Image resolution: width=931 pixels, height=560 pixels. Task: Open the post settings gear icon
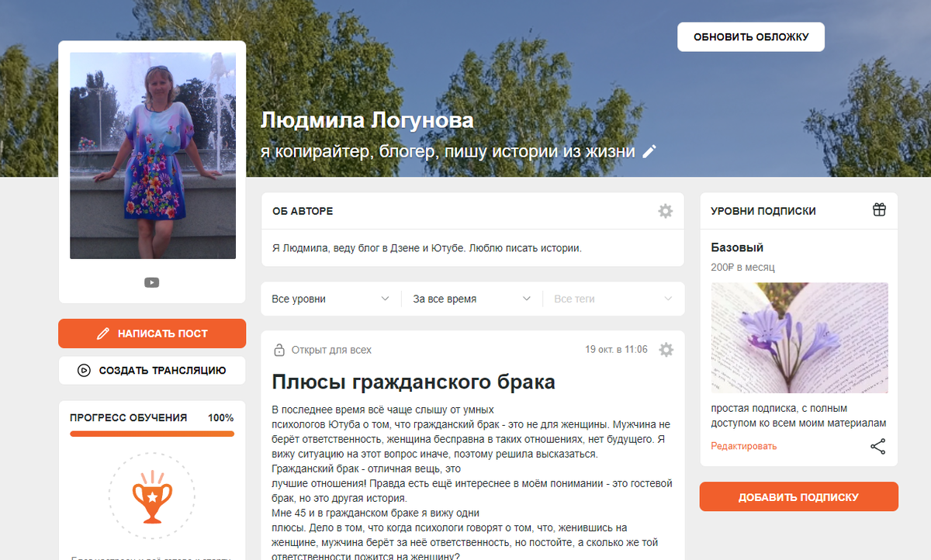pos(666,350)
